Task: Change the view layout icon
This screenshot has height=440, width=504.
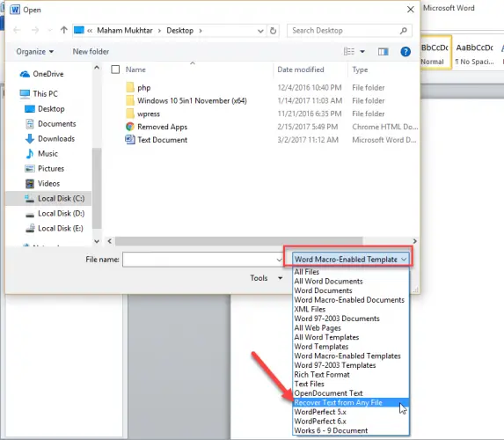Action: coord(349,51)
